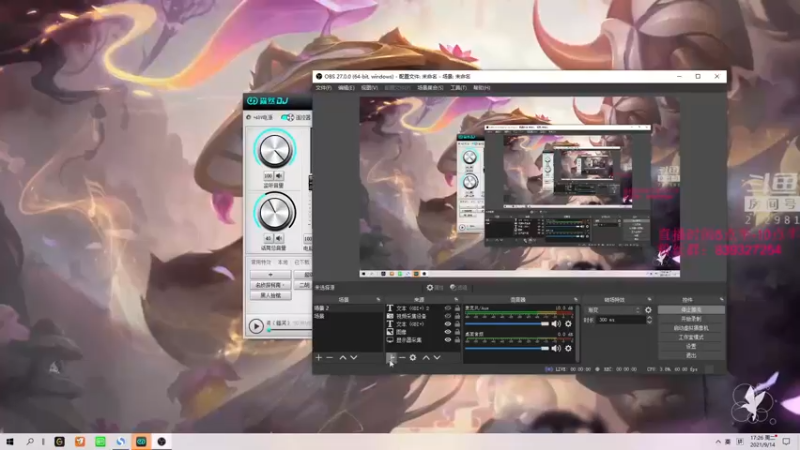Open settings gear for Desktop Audio channel

(568, 348)
